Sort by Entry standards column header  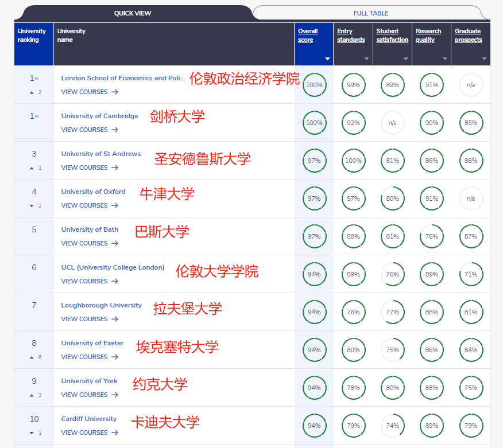click(351, 35)
